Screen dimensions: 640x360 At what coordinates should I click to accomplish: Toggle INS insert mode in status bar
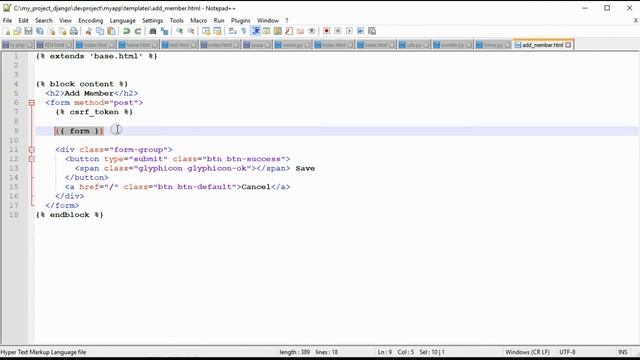click(x=623, y=352)
